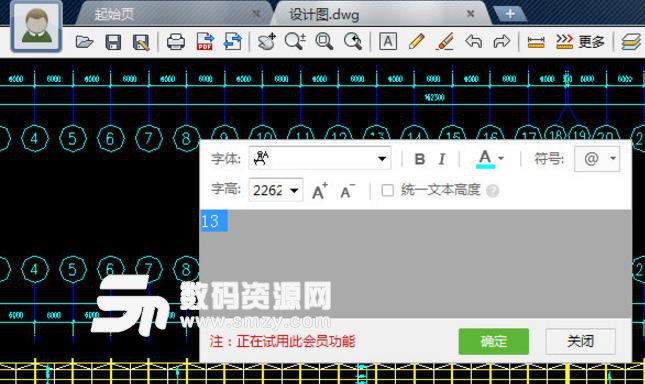Click the selected text 13
This screenshot has height=384, width=645.
pyautogui.click(x=213, y=221)
